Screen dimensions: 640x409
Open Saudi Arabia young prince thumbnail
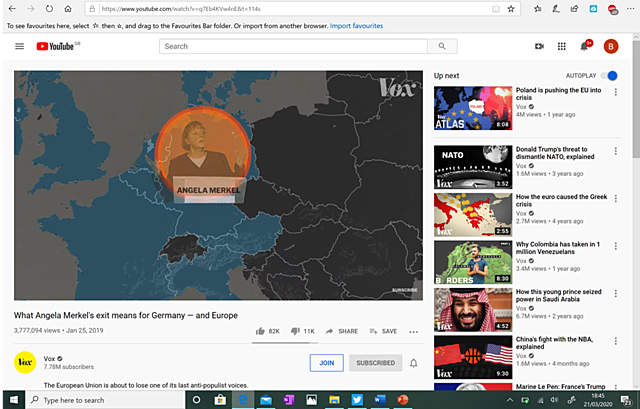[473, 310]
